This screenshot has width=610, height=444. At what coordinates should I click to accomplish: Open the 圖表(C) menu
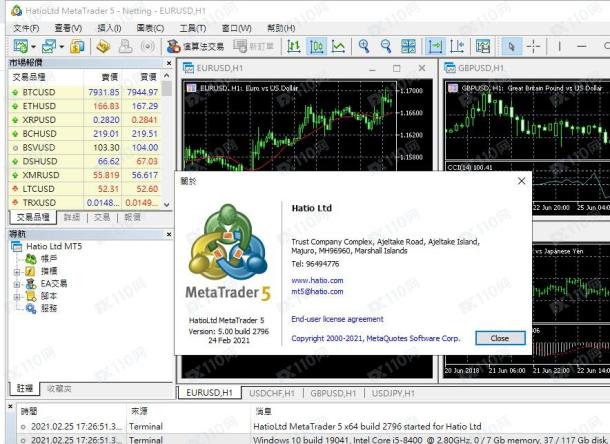pos(150,28)
